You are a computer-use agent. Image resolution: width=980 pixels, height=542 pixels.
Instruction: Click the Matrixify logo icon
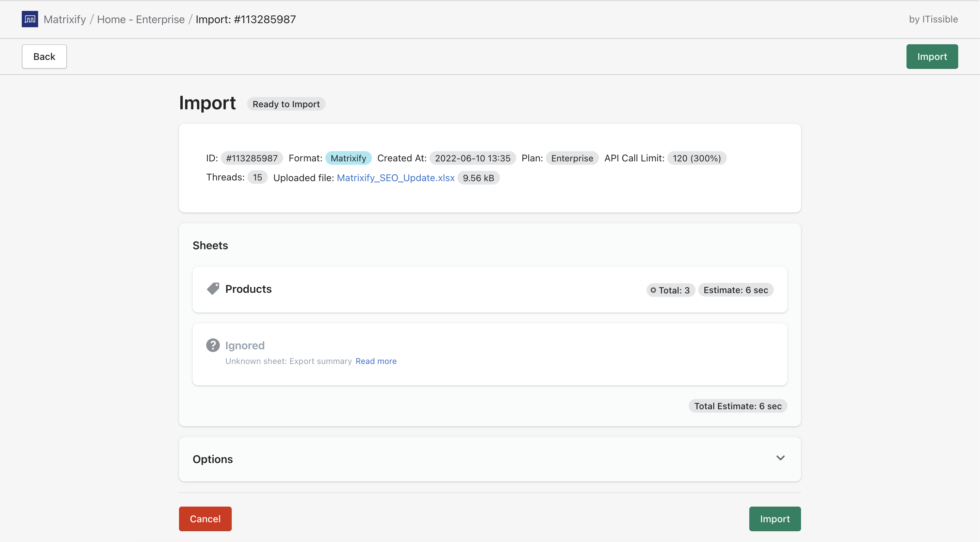coord(30,19)
